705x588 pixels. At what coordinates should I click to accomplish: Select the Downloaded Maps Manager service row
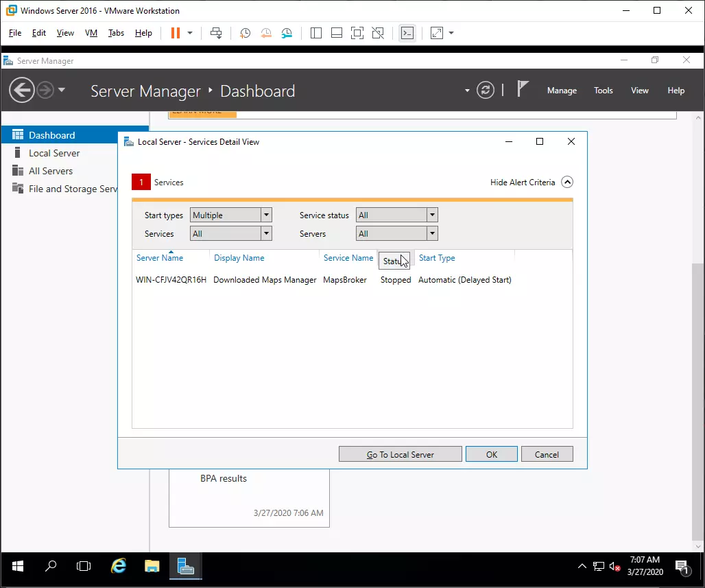pos(323,280)
